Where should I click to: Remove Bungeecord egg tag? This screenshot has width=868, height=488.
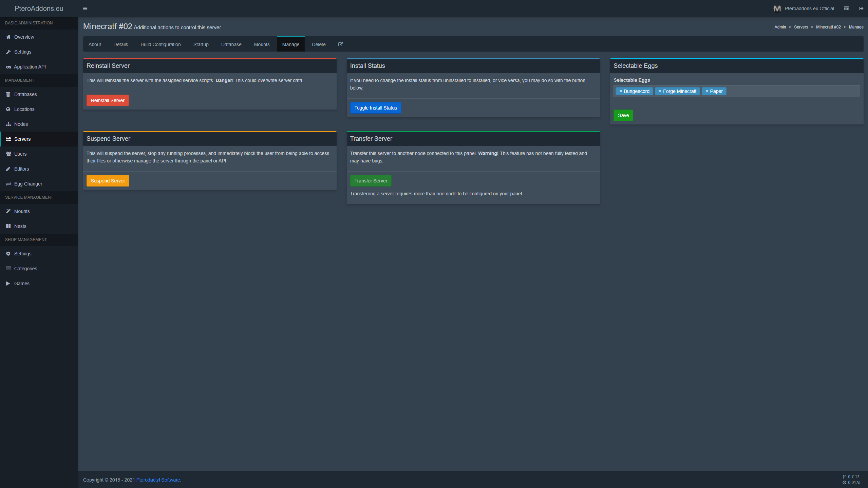[x=621, y=91]
